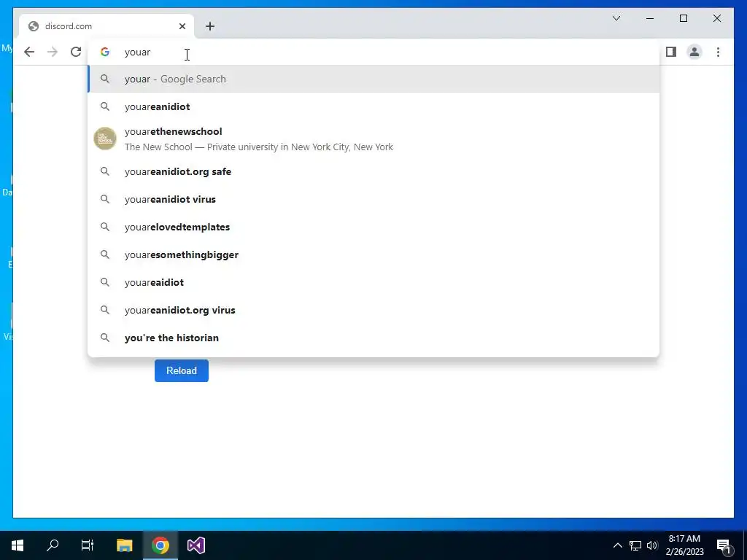747x560 pixels.
Task: Show hidden system tray icons
Action: [x=617, y=545]
